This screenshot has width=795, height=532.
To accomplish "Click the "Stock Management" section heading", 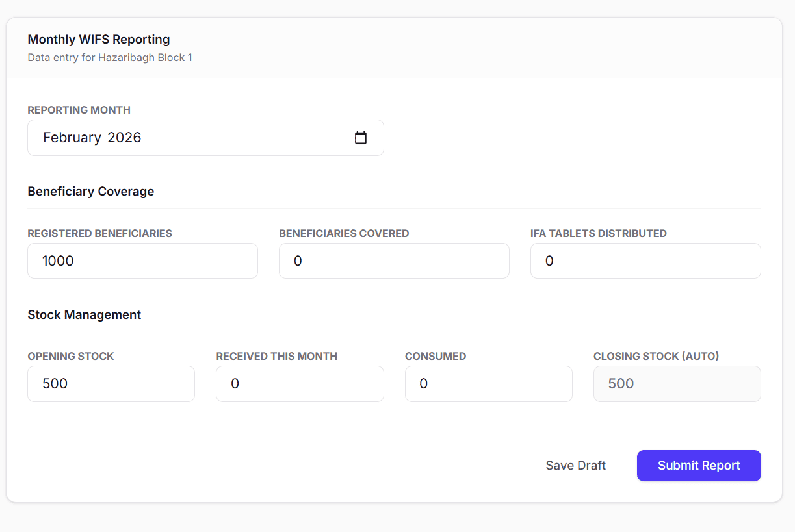I will point(85,315).
